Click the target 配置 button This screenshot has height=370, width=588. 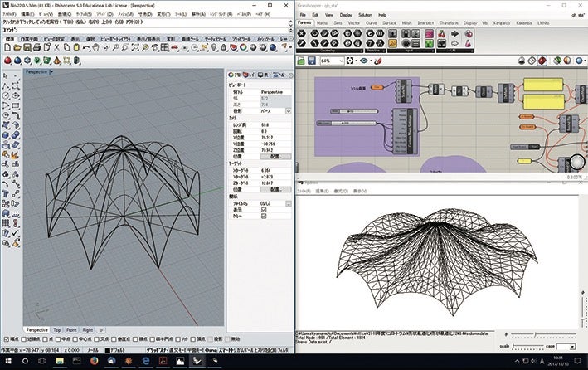pyautogui.click(x=275, y=189)
